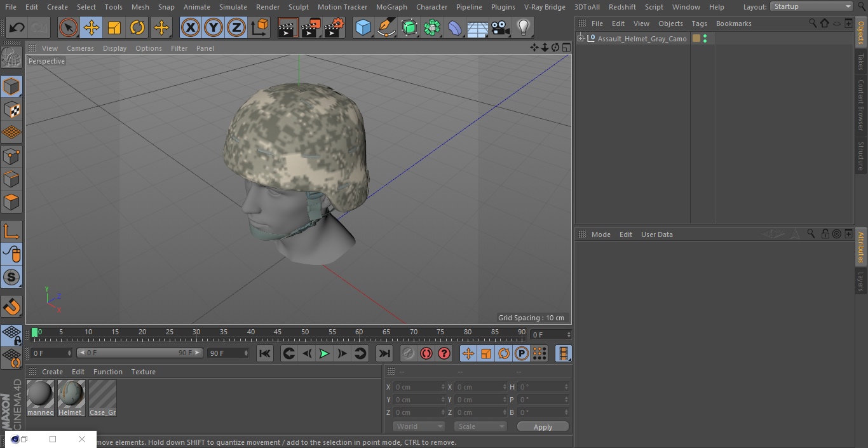Toggle X axis lock
Screen dimensions: 868x448
pyautogui.click(x=190, y=28)
